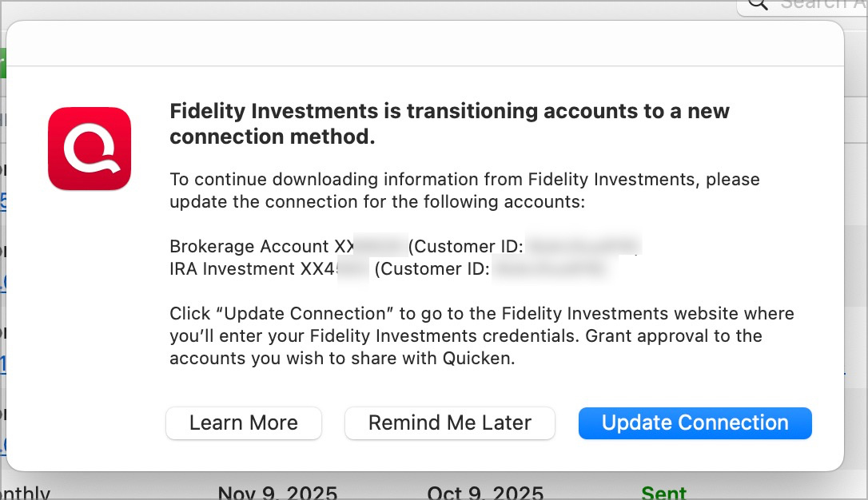868x500 pixels.
Task: Click the Update Connection button
Action: tap(695, 423)
